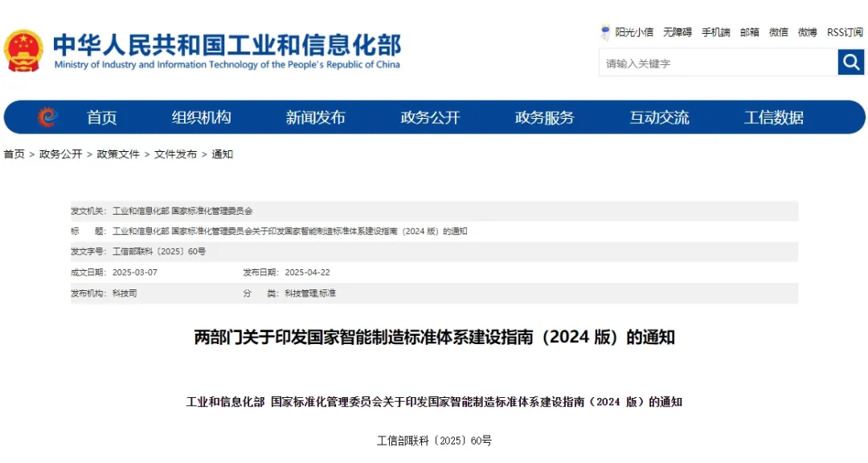
Task: Click the 无障碍 accessibility link
Action: (x=677, y=32)
